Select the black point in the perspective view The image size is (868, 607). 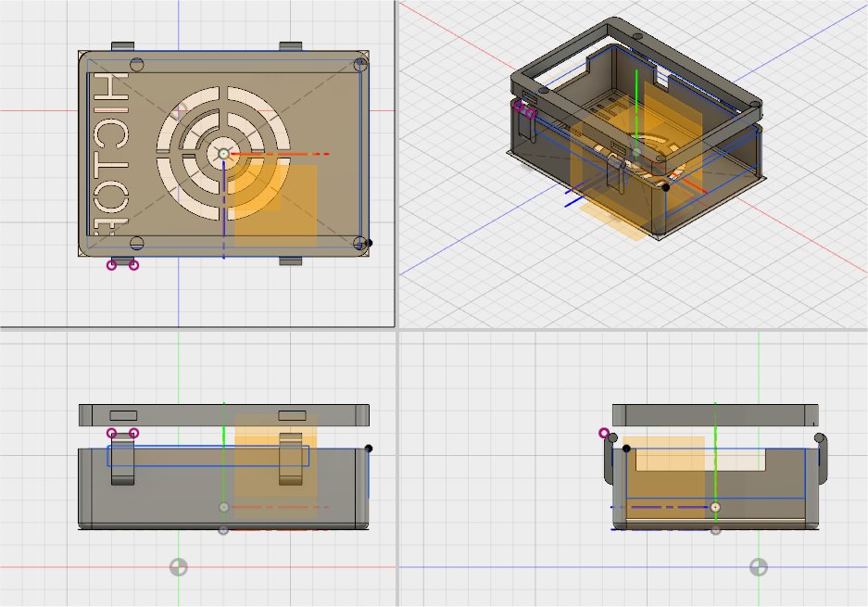(x=666, y=187)
